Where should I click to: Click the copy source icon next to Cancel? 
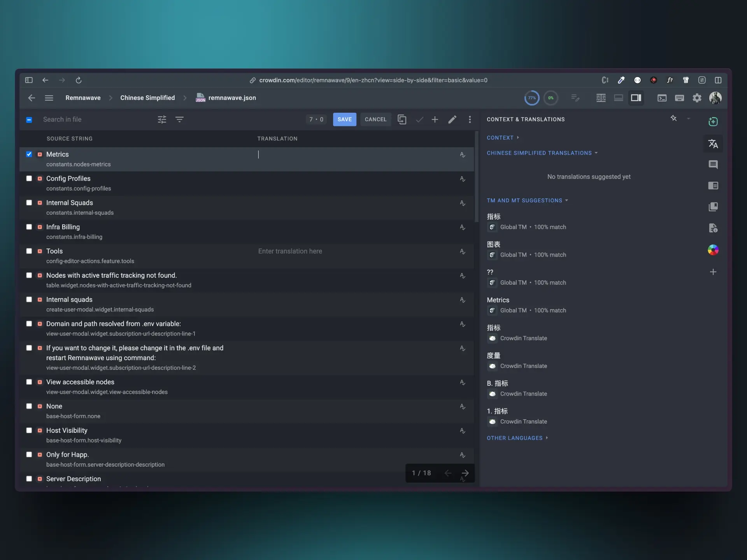pos(402,119)
